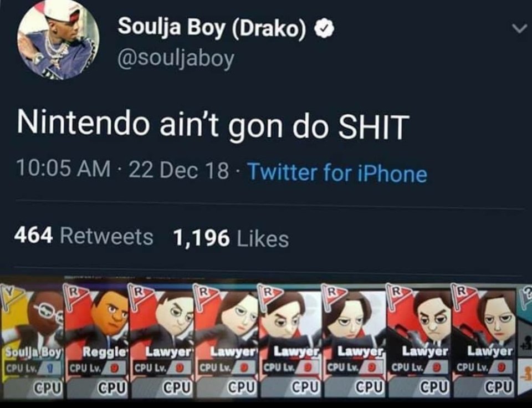Expand the tweet options chevron
Image resolution: width=532 pixels, height=408 pixels.
point(519,29)
